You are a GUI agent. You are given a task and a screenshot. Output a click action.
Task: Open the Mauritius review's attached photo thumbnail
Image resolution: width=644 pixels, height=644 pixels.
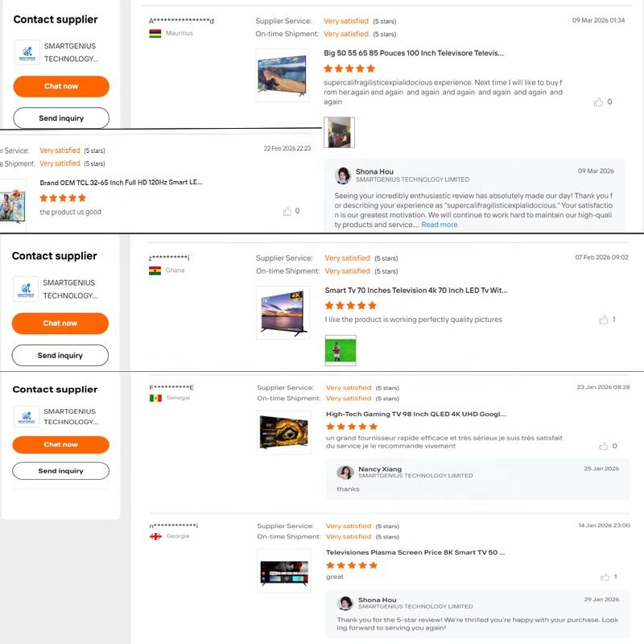[x=339, y=132]
